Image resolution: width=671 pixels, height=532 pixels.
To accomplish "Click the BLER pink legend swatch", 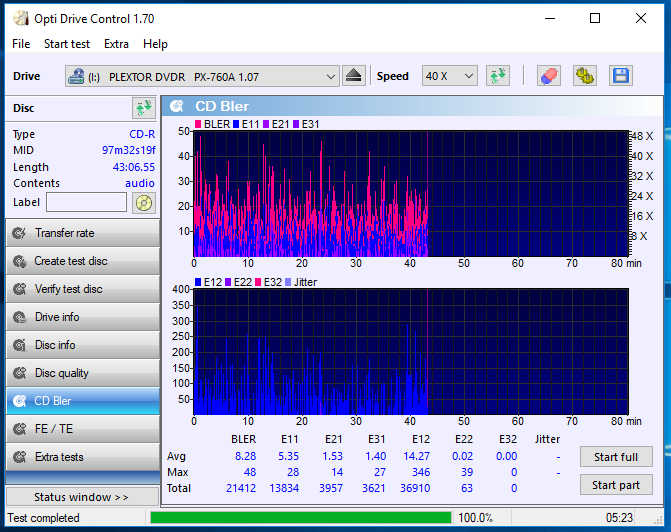I will 198,124.
